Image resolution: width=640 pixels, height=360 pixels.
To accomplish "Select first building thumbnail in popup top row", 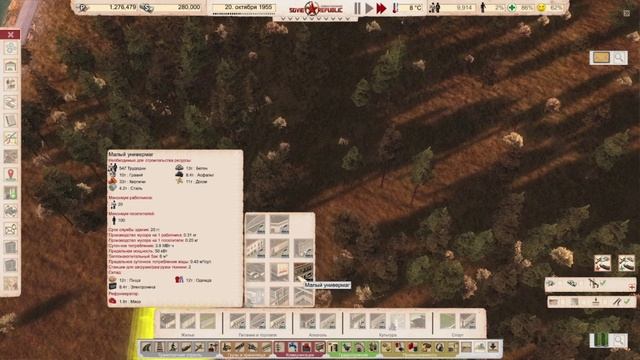I will [x=256, y=224].
